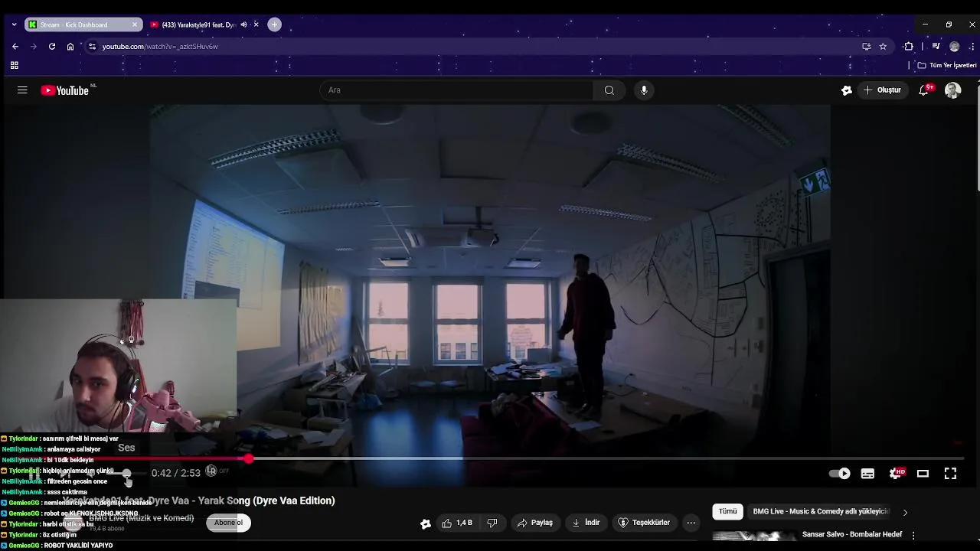Close the YouTube tab
Image resolution: width=980 pixels, height=551 pixels.
pyautogui.click(x=256, y=24)
